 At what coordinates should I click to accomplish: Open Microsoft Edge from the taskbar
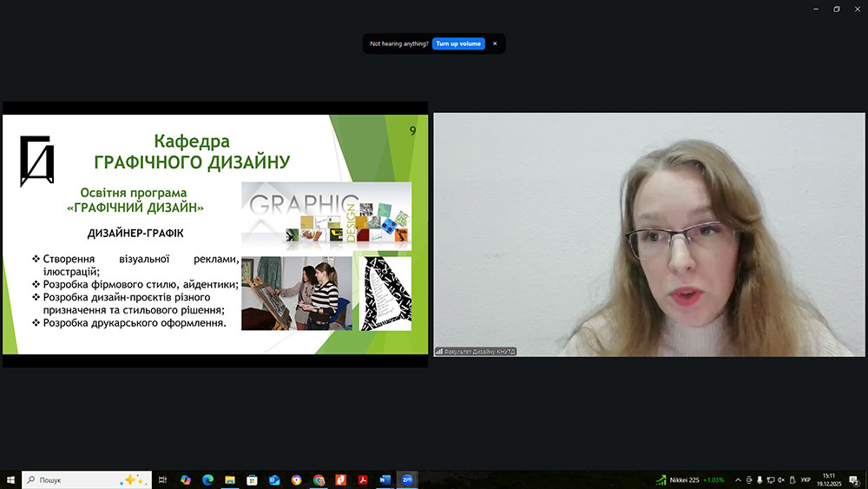pos(207,479)
